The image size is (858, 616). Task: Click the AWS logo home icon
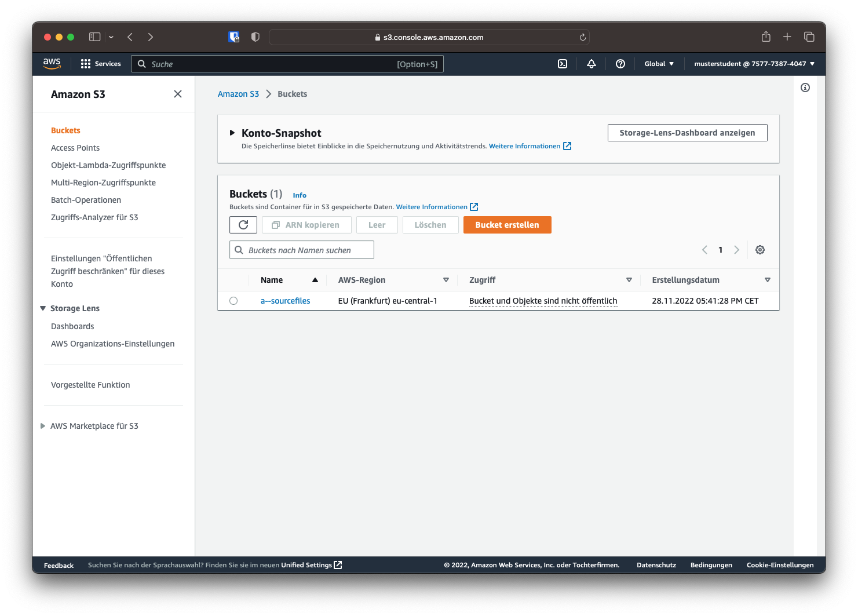52,64
